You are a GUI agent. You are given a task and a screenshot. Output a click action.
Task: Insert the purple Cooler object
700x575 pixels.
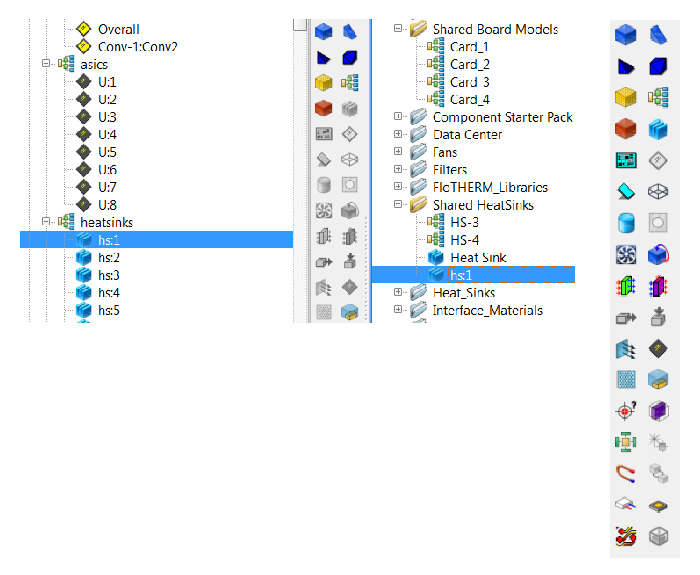click(x=658, y=286)
